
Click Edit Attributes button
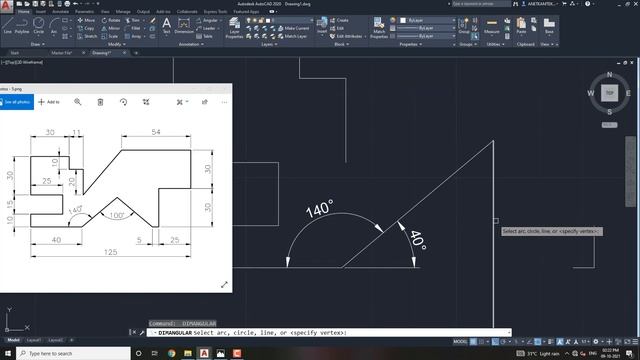click(x=346, y=36)
